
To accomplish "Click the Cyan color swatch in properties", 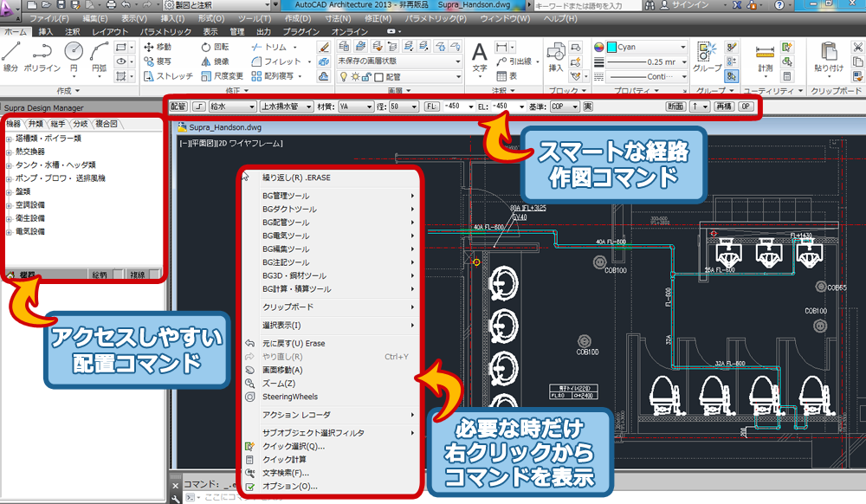I will tap(611, 47).
